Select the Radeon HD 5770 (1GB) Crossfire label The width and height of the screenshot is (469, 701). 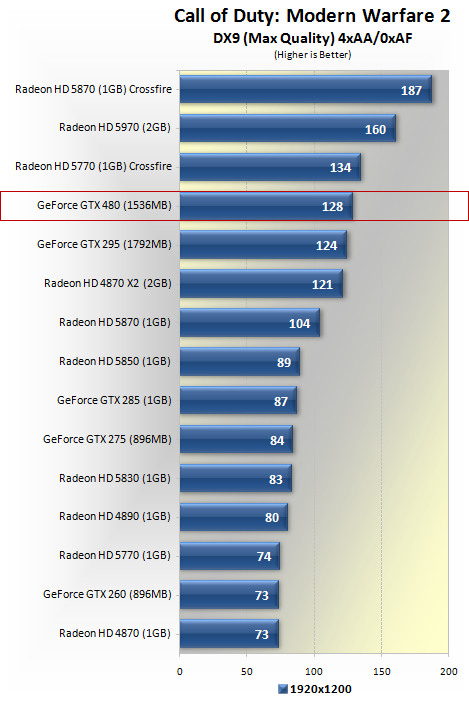tap(93, 166)
